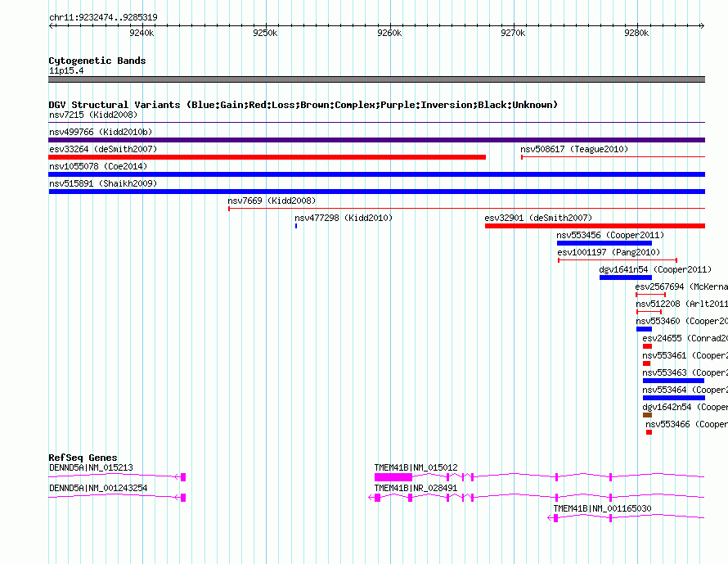Select the dgv1641n54 blue bar
The image size is (728, 564).
[x=626, y=277]
